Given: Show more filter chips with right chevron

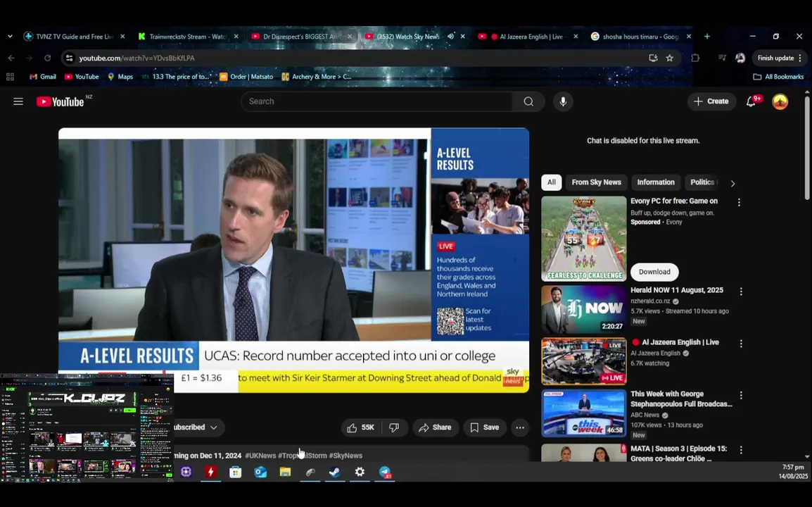Looking at the screenshot, I should (732, 184).
